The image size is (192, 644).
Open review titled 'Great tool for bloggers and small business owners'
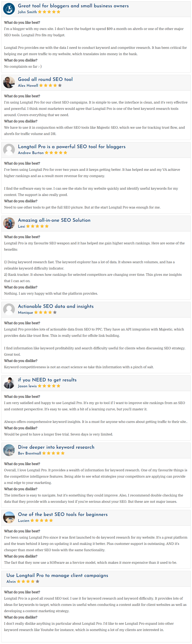point(73,6)
